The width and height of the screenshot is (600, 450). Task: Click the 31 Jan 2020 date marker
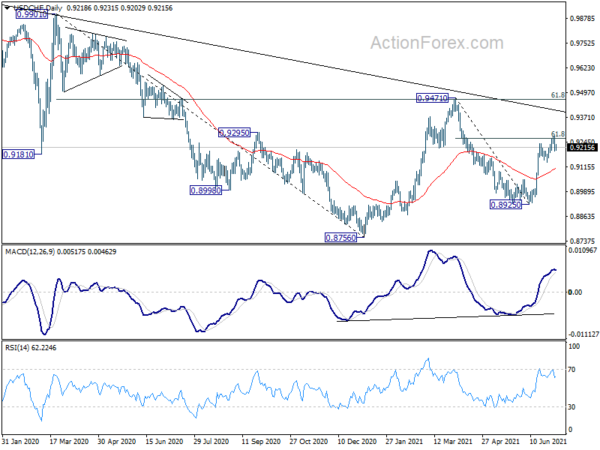(x=21, y=441)
